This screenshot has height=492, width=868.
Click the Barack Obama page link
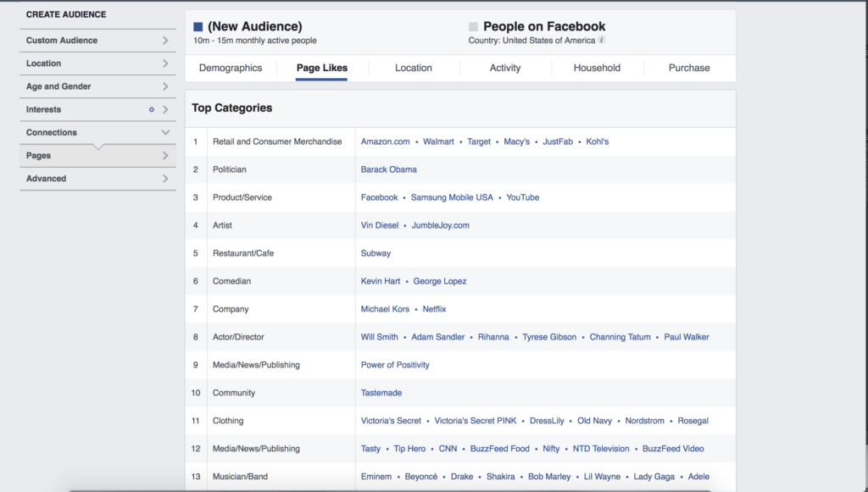[x=388, y=169]
